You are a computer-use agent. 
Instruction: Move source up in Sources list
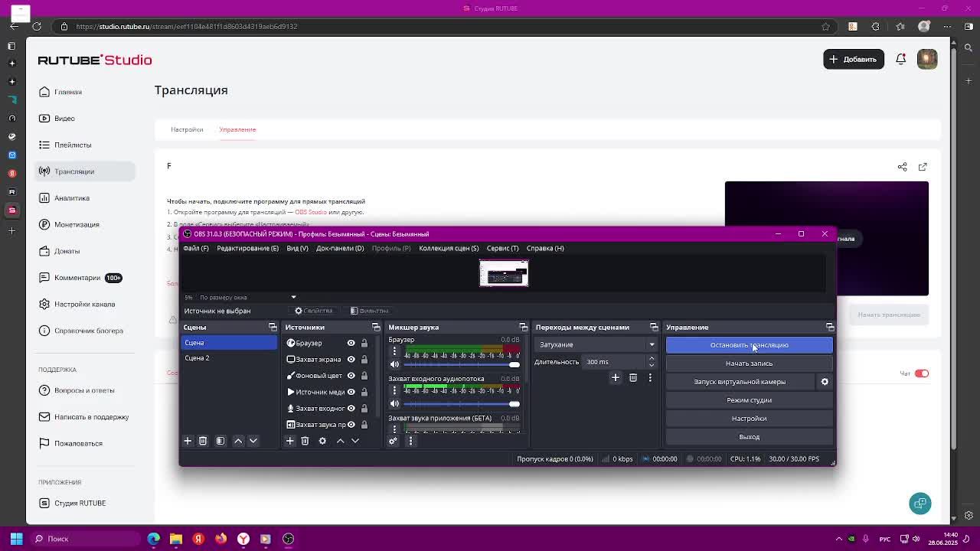pos(340,441)
